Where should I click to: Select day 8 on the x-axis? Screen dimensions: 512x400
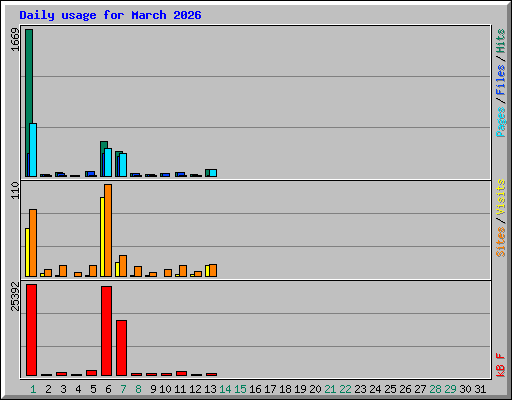(138, 389)
